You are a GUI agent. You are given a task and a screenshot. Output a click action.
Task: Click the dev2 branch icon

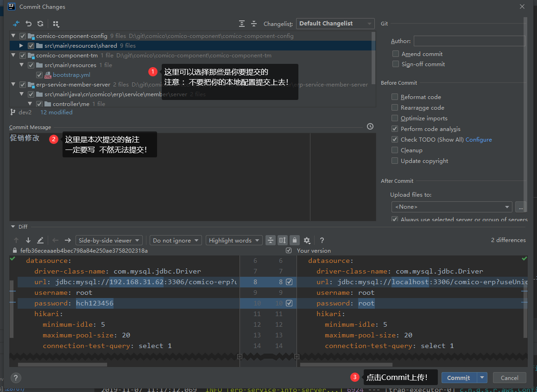(13, 112)
